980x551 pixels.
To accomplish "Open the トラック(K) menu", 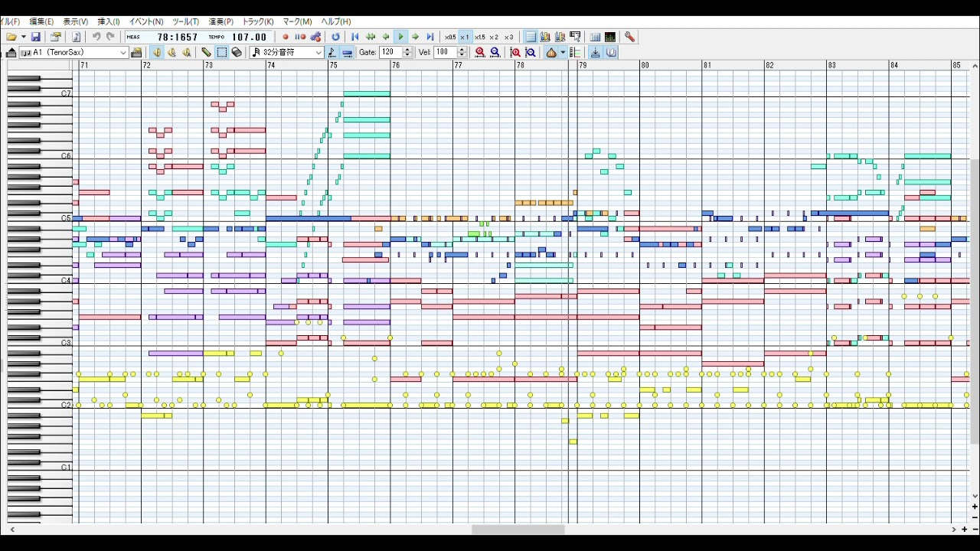I will [257, 21].
